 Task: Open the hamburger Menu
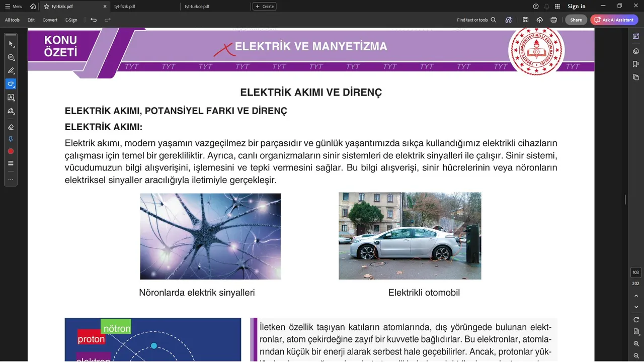(14, 7)
